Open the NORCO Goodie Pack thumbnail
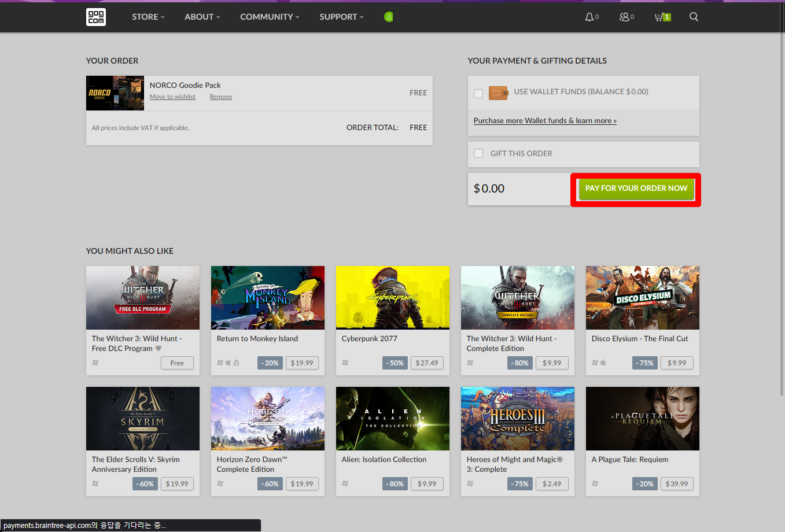785x532 pixels. 115,93
